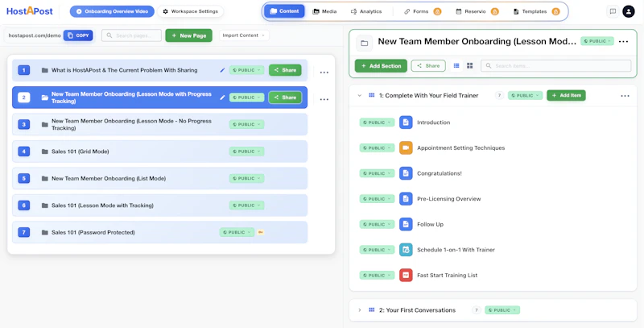
Task: Click the Appointment Setting Techniques video icon
Action: point(406,148)
